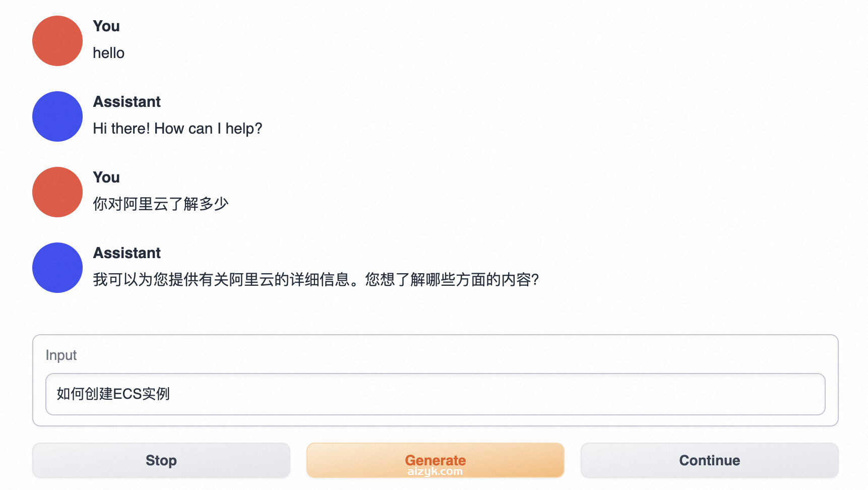Image resolution: width=868 pixels, height=490 pixels.
Task: Click the first blue Assistant avatar icon
Action: pyautogui.click(x=57, y=116)
